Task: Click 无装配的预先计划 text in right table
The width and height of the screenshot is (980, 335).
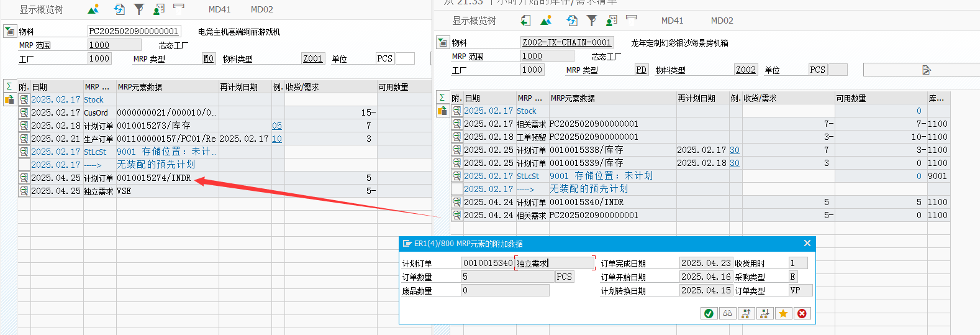Action: pyautogui.click(x=589, y=188)
